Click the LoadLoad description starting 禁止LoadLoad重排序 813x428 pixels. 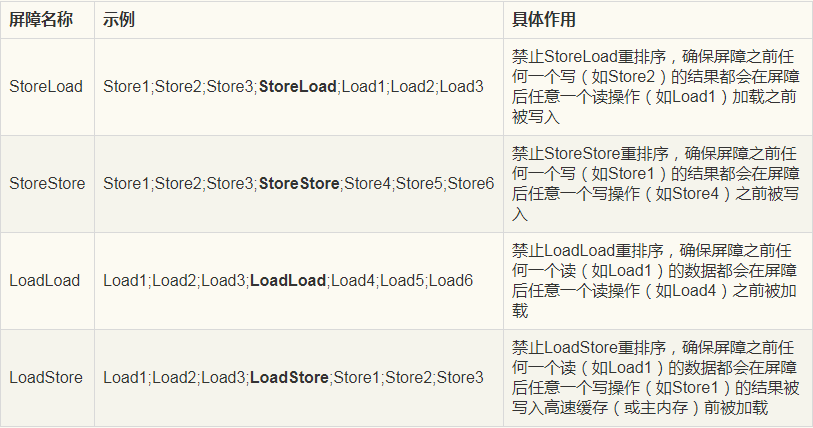pyautogui.click(x=654, y=281)
